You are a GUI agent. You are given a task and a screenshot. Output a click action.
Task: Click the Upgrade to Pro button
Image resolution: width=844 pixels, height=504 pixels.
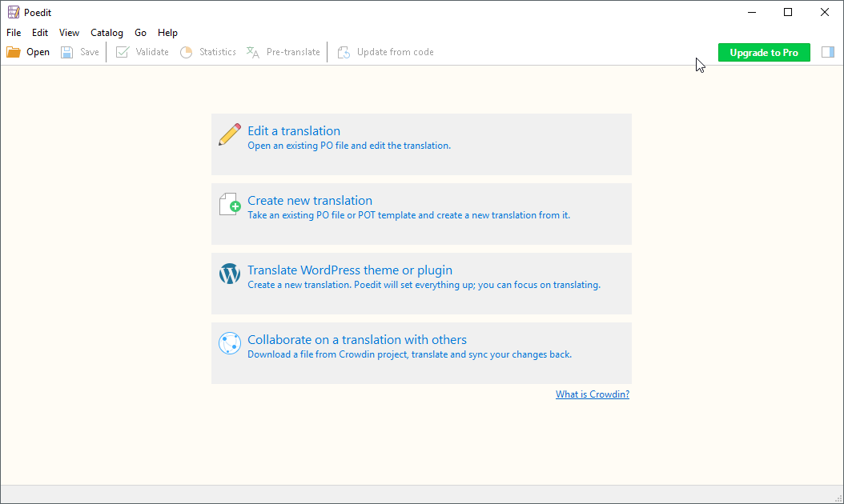pyautogui.click(x=764, y=52)
